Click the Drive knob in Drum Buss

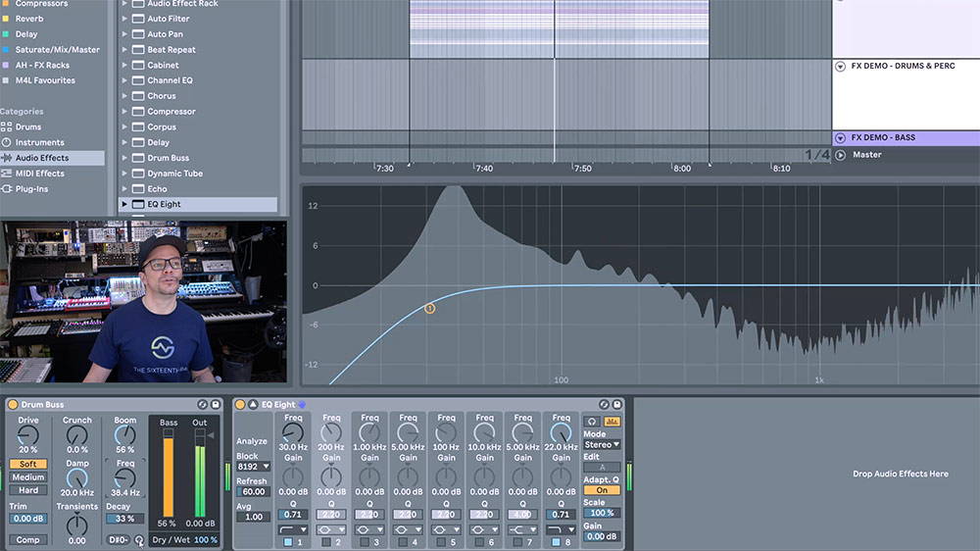coord(28,434)
